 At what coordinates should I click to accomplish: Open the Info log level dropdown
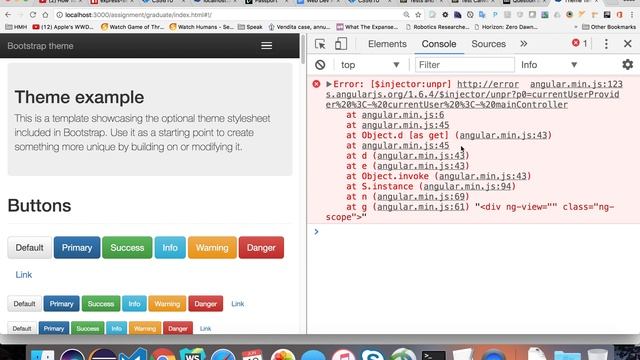[549, 64]
